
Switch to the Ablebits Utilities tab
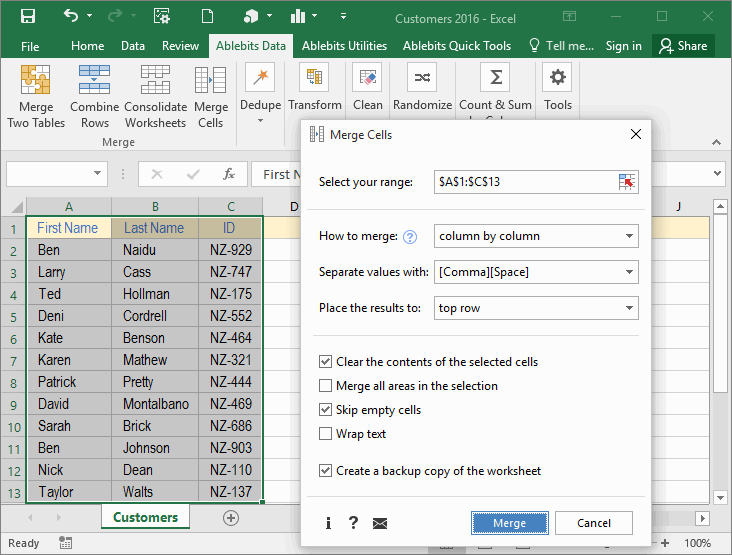tap(344, 46)
